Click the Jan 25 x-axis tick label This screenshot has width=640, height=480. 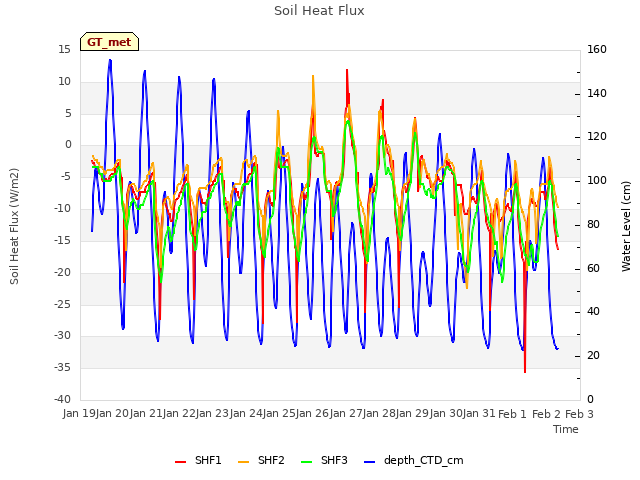(279, 414)
